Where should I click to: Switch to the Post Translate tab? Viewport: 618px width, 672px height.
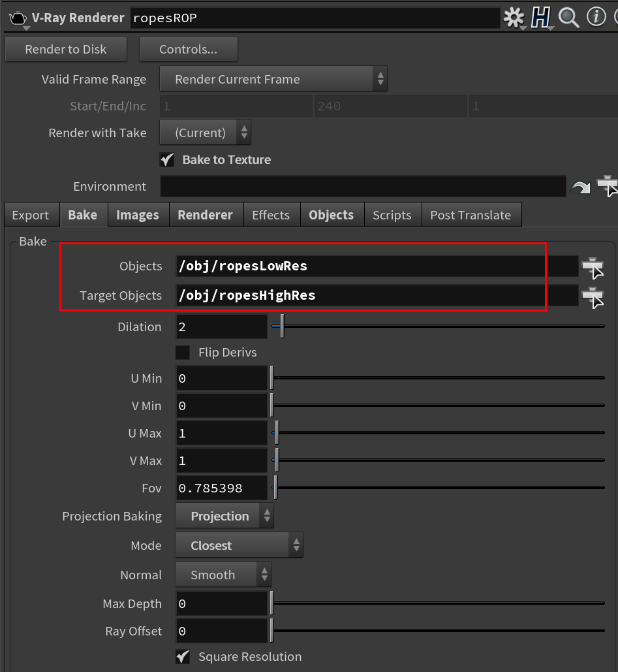tap(471, 215)
